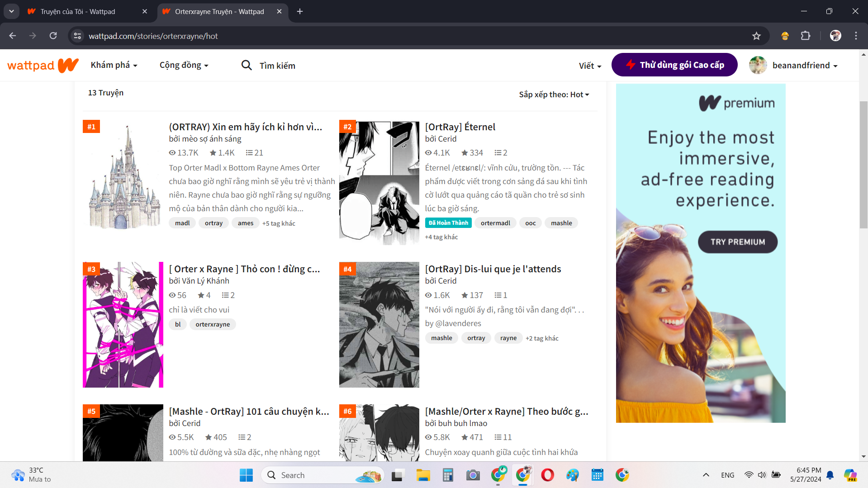The height and width of the screenshot is (488, 868).
Task: Click the beanandfriend profile avatar
Action: pyautogui.click(x=758, y=66)
